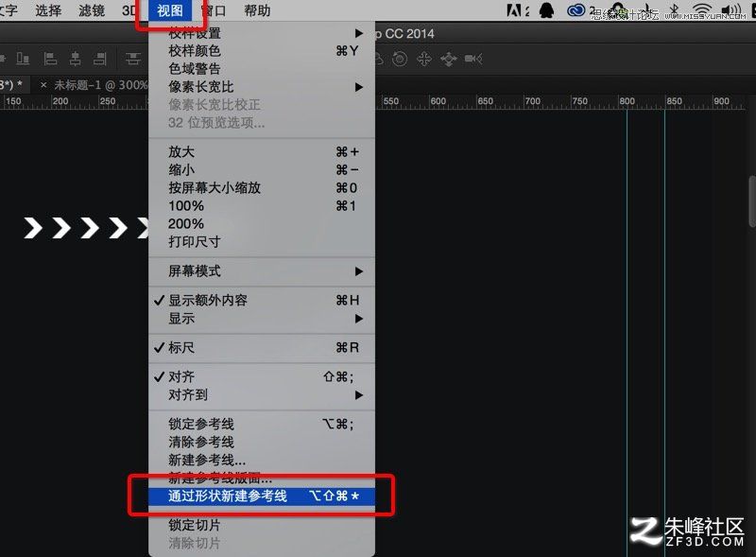The width and height of the screenshot is (756, 557).
Task: Click the volume status icon
Action: (731, 10)
